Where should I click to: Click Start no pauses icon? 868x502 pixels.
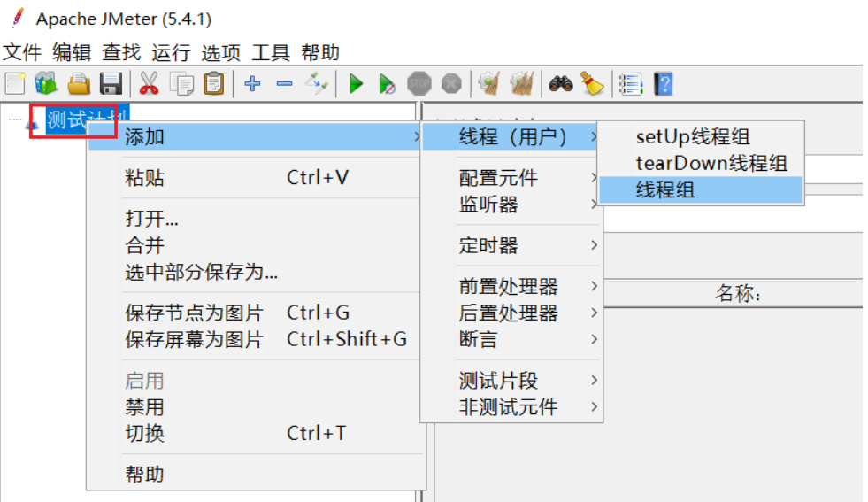tap(387, 84)
